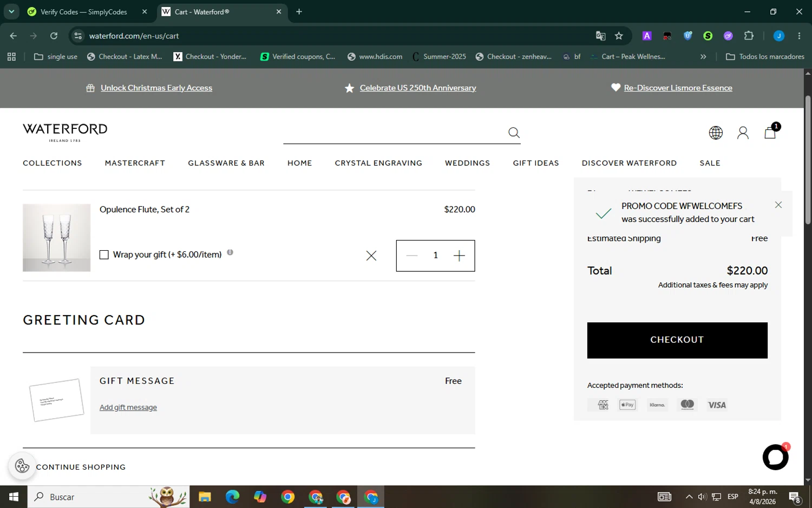Open Opulence Flute, Set of 2 title

point(145,210)
